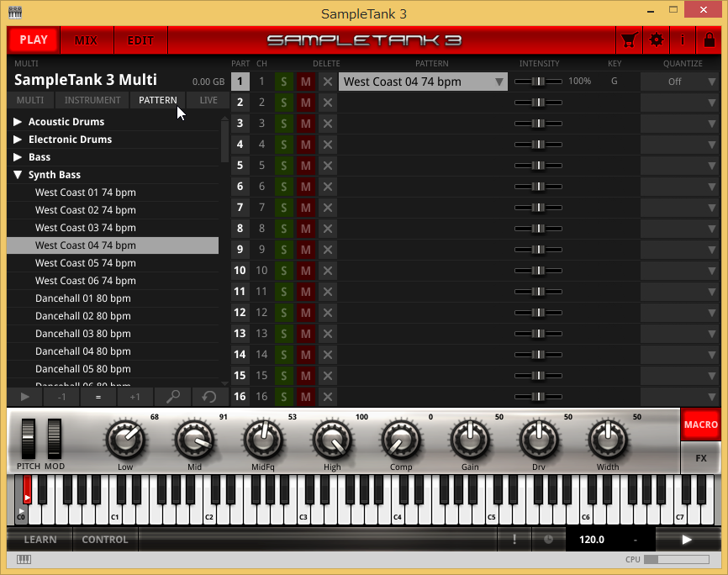Delete part 4 with the X icon
Image resolution: width=728 pixels, height=575 pixels.
point(328,145)
